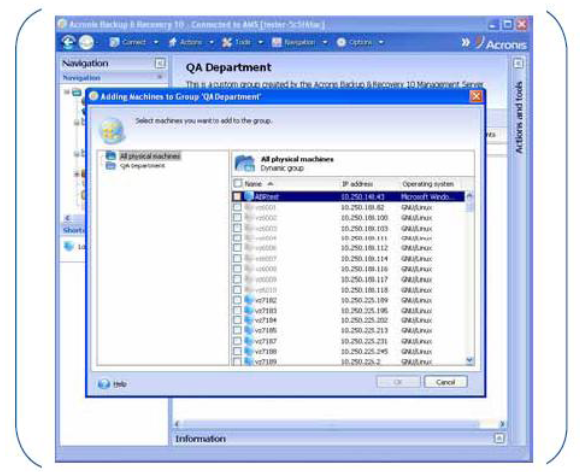This screenshot has width=580, height=472.
Task: Close the Adding Machines dialog
Action: (476, 97)
